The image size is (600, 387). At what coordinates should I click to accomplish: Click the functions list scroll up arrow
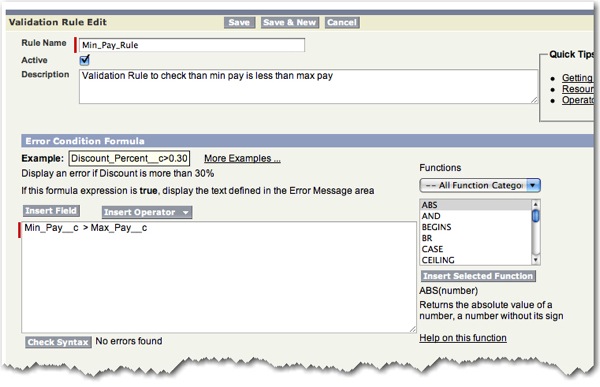point(536,204)
